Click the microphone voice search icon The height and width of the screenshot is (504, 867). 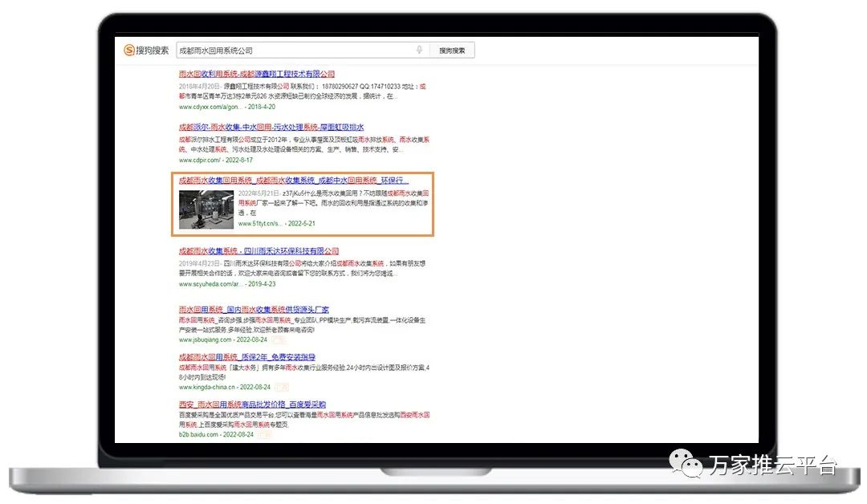pyautogui.click(x=419, y=51)
